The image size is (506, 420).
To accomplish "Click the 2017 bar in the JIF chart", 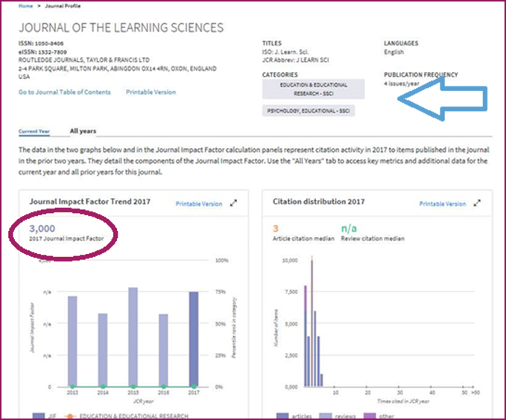I will [x=193, y=339].
